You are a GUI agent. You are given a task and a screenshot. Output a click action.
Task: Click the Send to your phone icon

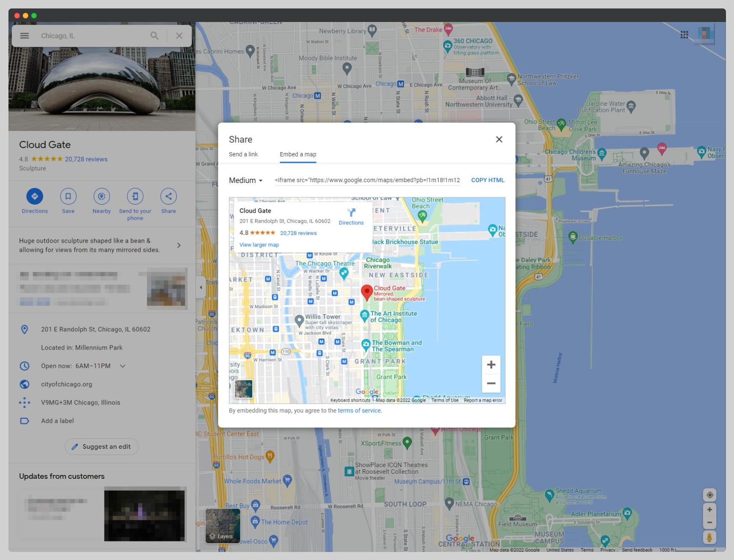(x=135, y=196)
